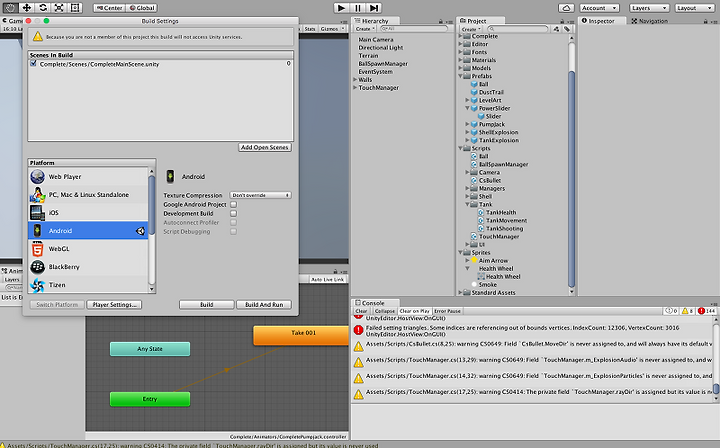Start Play mode with Play button
The height and width of the screenshot is (448, 720).
(x=341, y=8)
